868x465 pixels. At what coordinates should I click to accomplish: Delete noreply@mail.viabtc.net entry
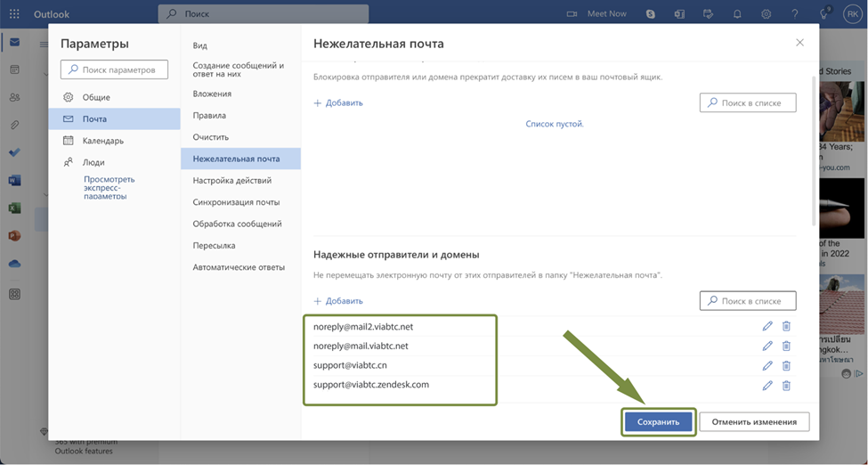pyautogui.click(x=786, y=346)
